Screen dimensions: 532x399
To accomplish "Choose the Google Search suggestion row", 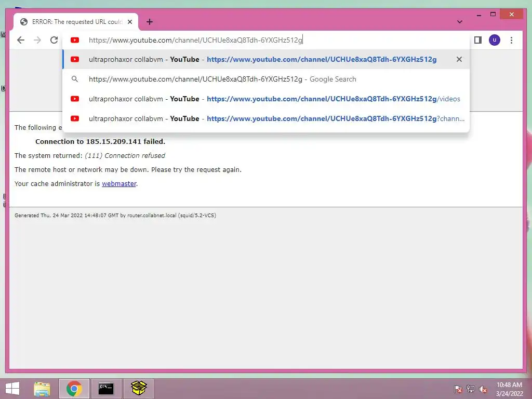I will 266,79.
